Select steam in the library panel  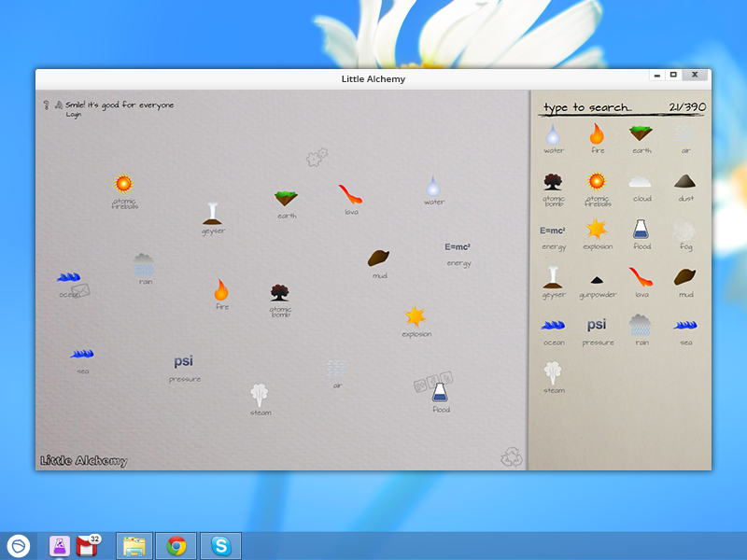(553, 378)
